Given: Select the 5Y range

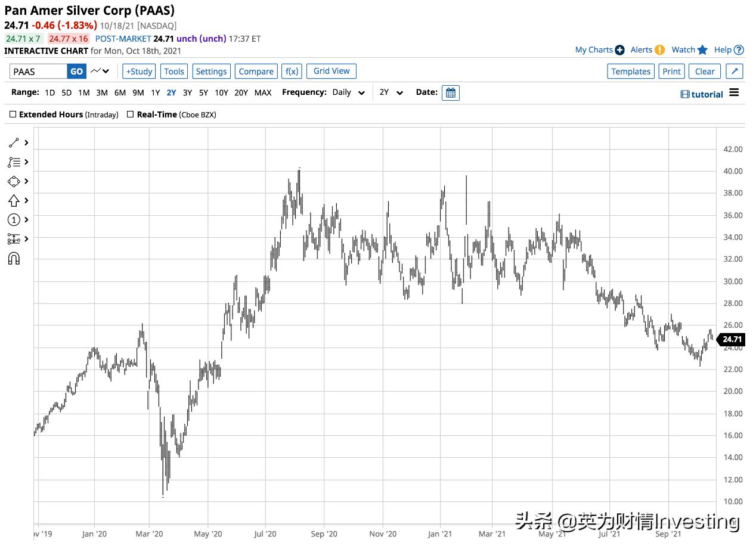Looking at the screenshot, I should [203, 93].
